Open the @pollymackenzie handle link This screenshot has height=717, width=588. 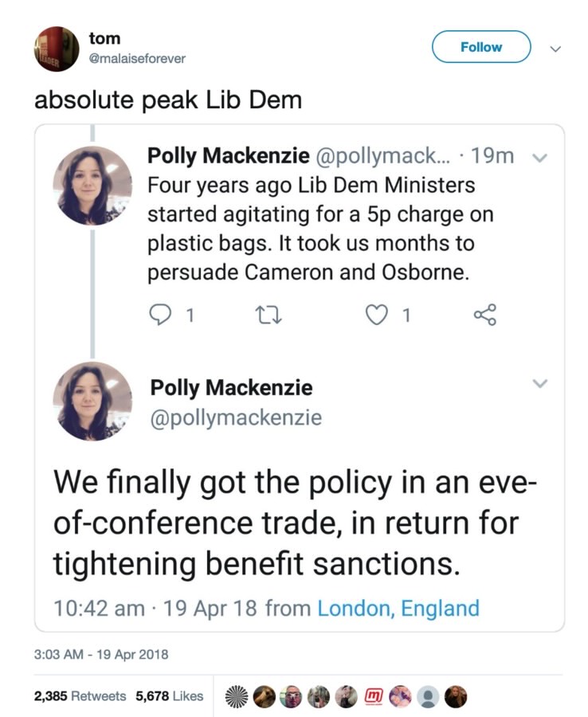[236, 416]
